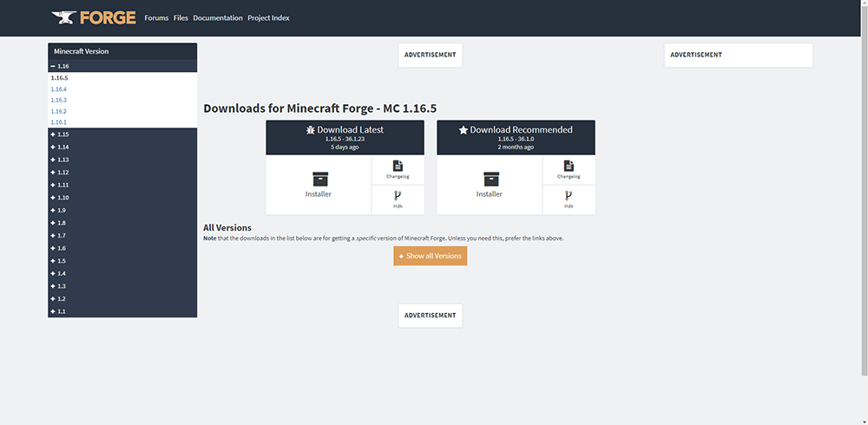This screenshot has width=868, height=425.
Task: Expand the 1.9 version group
Action: (x=122, y=210)
